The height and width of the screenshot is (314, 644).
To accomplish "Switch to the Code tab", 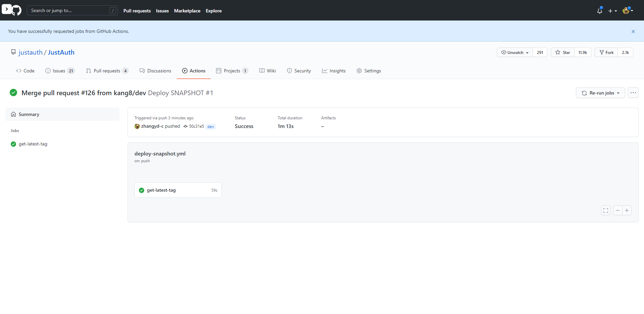I will point(25,71).
